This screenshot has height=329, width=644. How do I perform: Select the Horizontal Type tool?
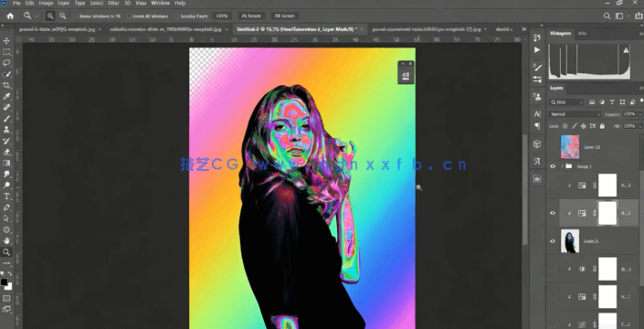pyautogui.click(x=6, y=196)
